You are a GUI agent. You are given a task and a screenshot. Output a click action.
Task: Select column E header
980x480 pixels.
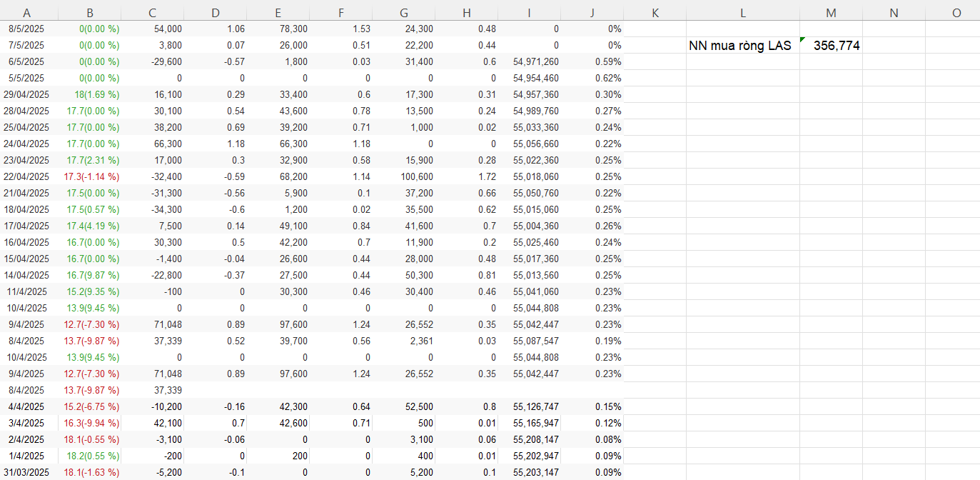coord(278,13)
